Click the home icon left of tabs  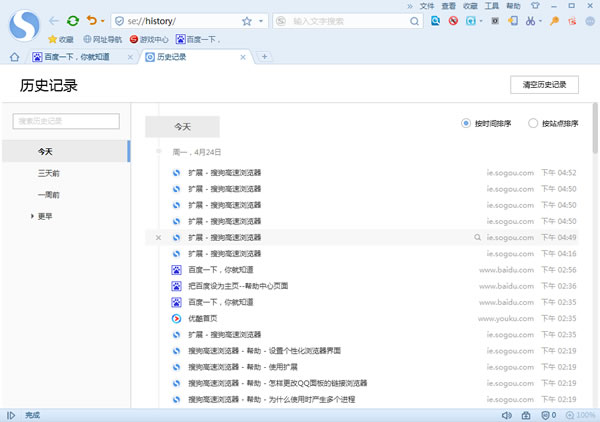pyautogui.click(x=15, y=57)
